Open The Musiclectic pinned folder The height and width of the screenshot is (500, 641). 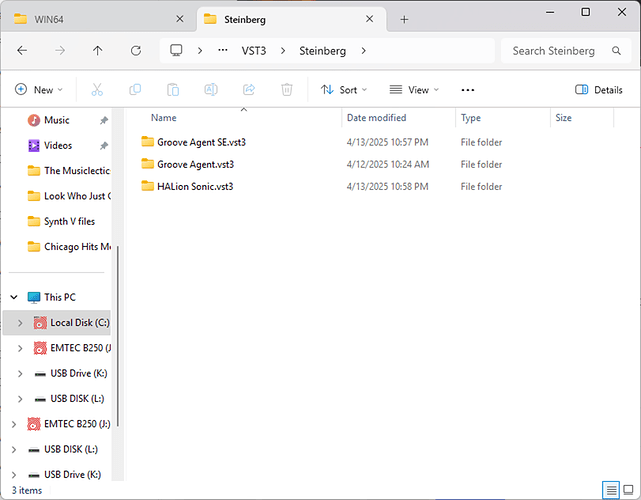(69, 171)
